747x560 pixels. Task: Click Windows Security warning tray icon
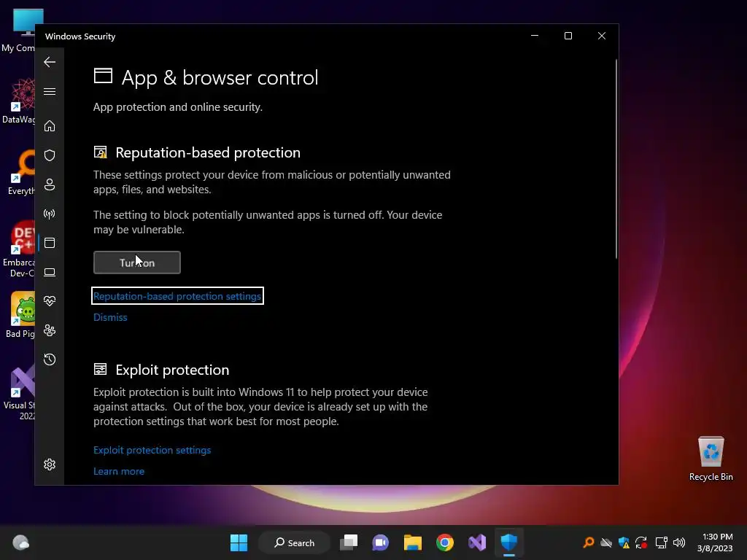pyautogui.click(x=624, y=542)
